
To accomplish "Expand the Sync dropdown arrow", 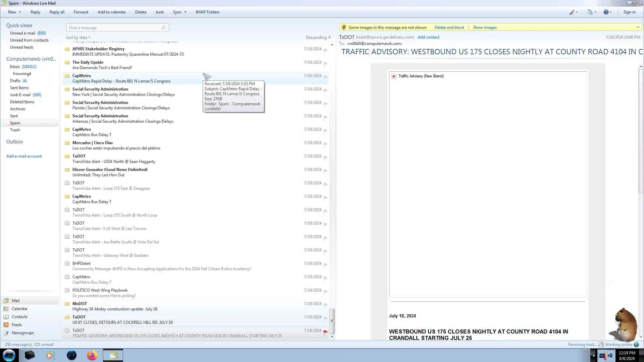I will point(185,12).
